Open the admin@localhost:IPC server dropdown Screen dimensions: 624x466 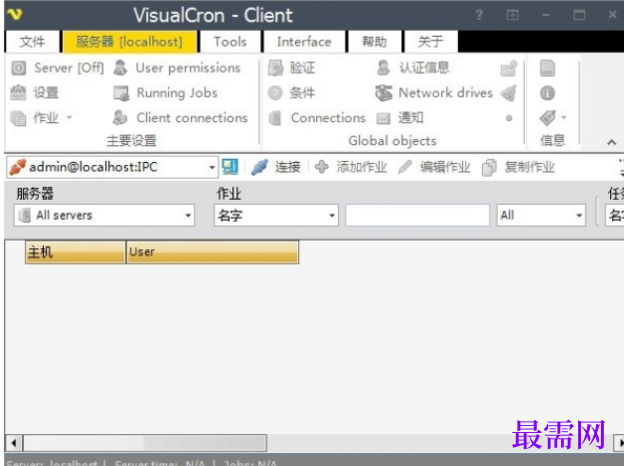212,167
